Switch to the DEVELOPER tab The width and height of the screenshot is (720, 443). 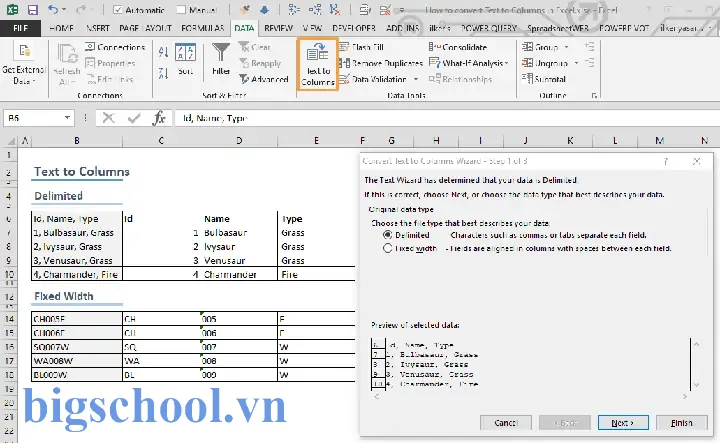[354, 28]
